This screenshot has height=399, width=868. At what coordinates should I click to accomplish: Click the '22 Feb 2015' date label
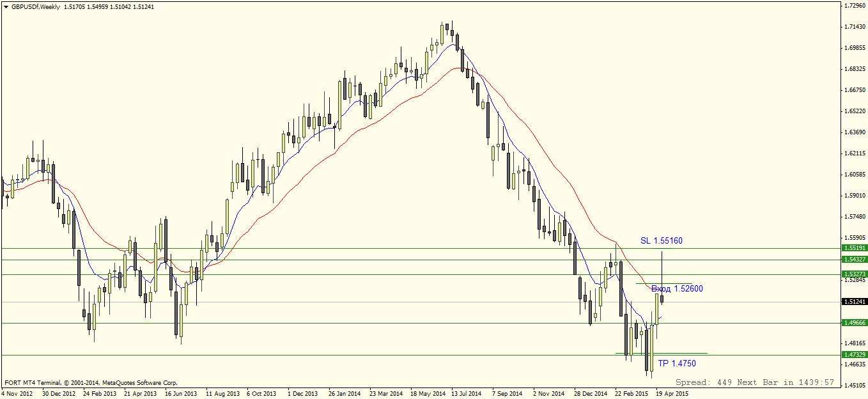(x=632, y=394)
